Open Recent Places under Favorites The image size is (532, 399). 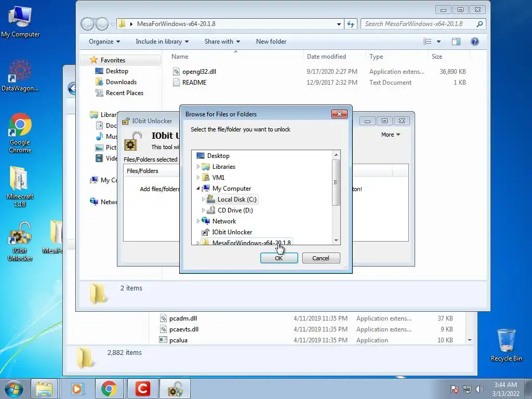124,92
